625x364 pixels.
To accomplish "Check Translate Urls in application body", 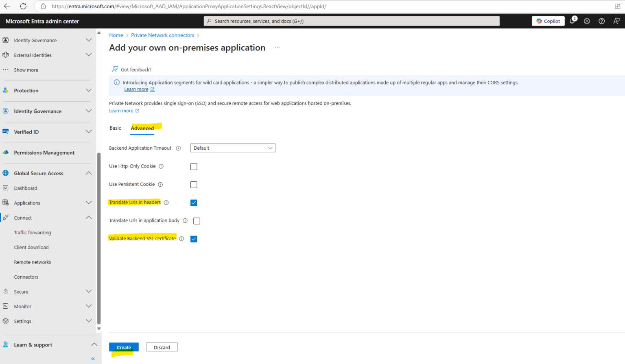I will [x=197, y=220].
